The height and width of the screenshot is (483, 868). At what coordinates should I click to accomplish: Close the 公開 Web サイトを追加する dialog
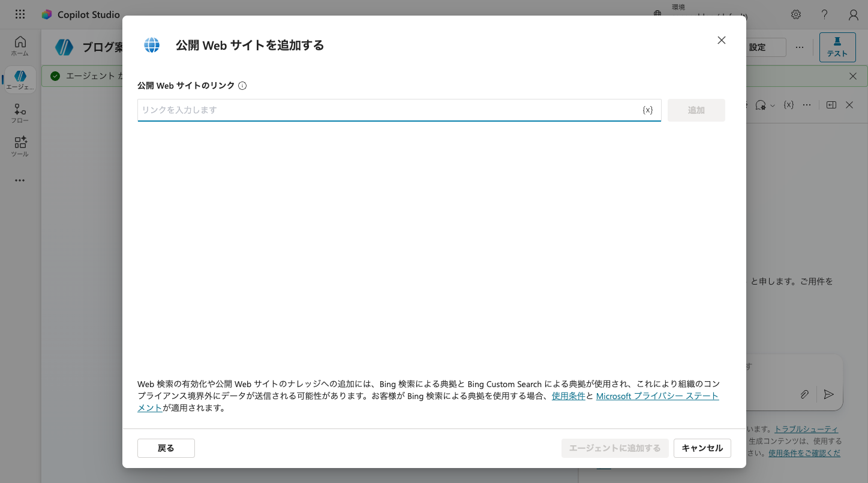click(x=722, y=40)
